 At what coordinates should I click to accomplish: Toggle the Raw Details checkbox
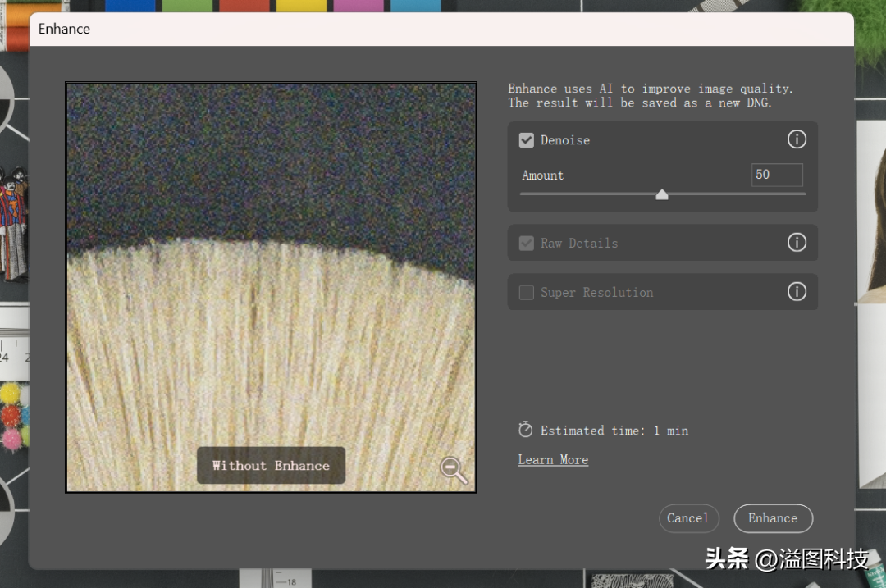526,243
